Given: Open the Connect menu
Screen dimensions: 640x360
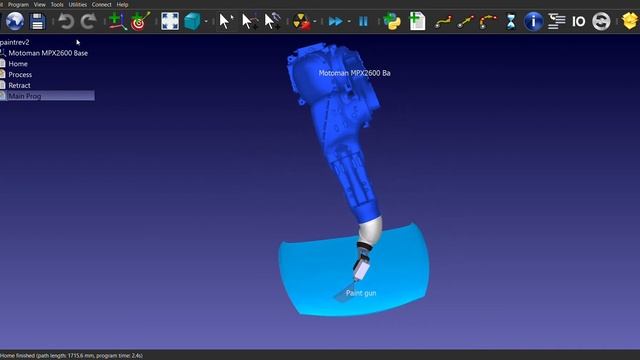Looking at the screenshot, I should click(102, 4).
